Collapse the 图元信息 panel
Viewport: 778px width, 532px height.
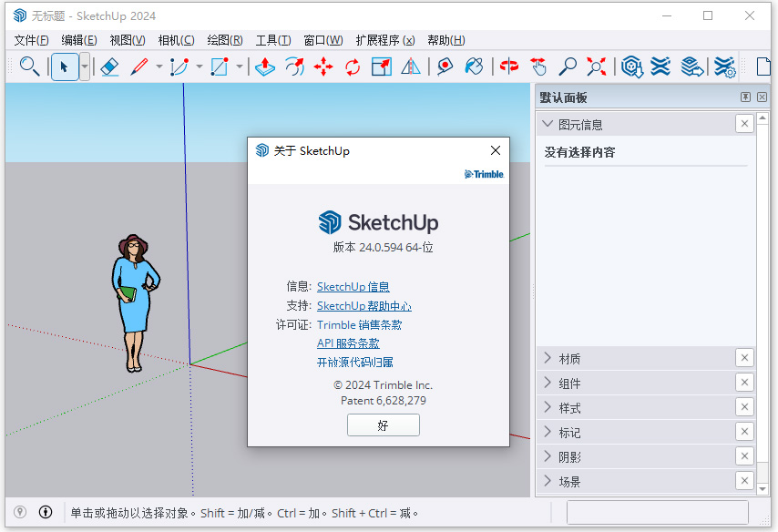point(547,123)
